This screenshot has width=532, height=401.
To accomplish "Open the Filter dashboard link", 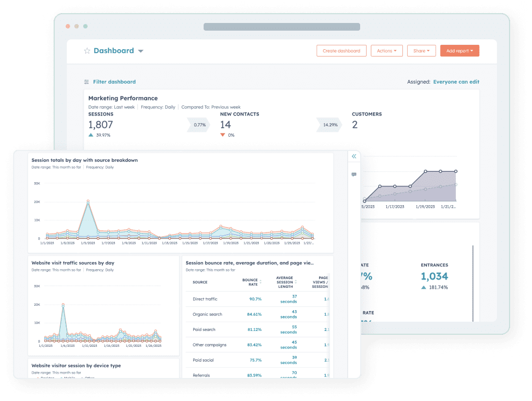I will [x=114, y=82].
